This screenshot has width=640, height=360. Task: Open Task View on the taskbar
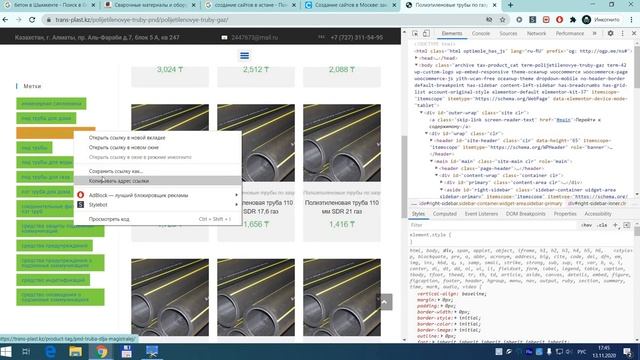[26, 352]
